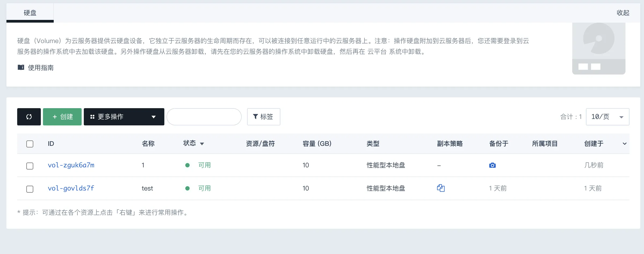Open volume vol-zguk6a7m details
The height and width of the screenshot is (254, 644).
[71, 165]
